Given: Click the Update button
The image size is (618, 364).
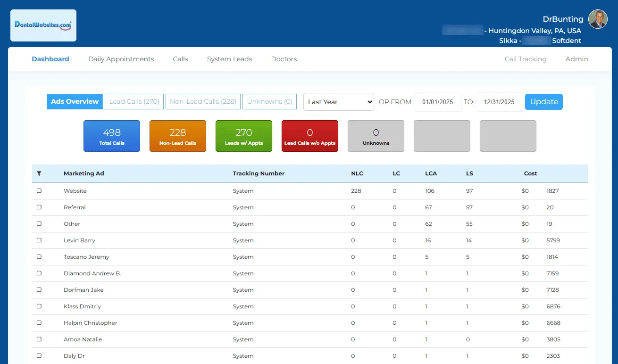Looking at the screenshot, I should (544, 102).
